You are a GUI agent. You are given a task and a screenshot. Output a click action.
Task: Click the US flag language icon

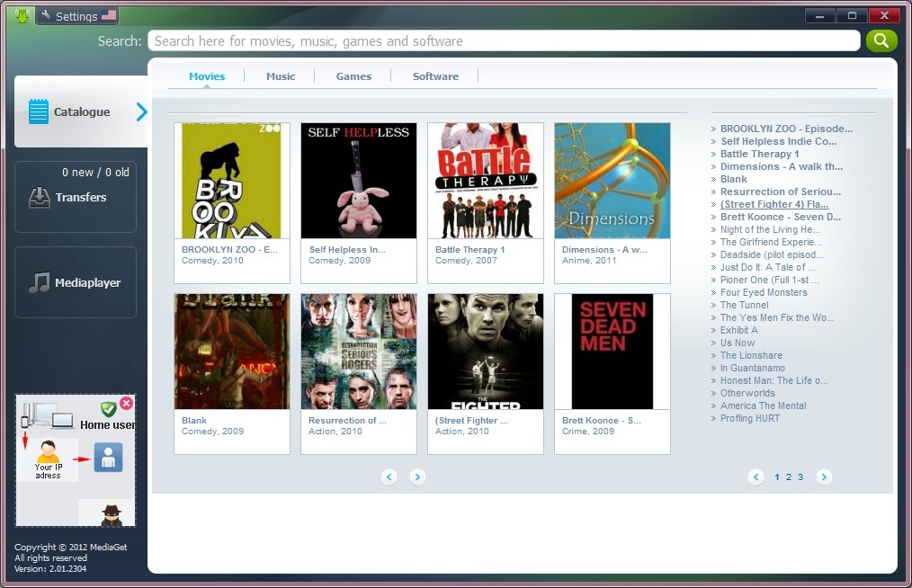(109, 15)
